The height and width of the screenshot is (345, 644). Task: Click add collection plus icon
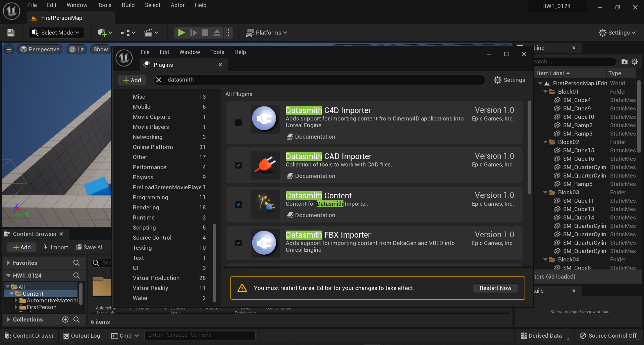(x=65, y=319)
